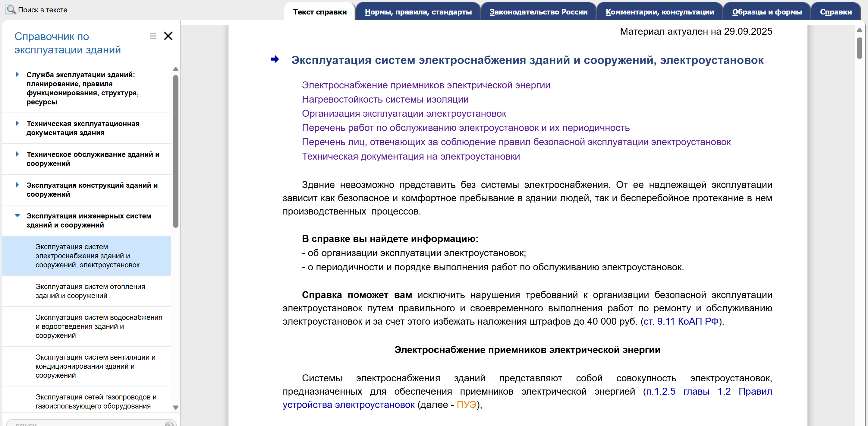This screenshot has height=426, width=868.
Task: Close the building maintenance guide sidebar
Action: [168, 36]
